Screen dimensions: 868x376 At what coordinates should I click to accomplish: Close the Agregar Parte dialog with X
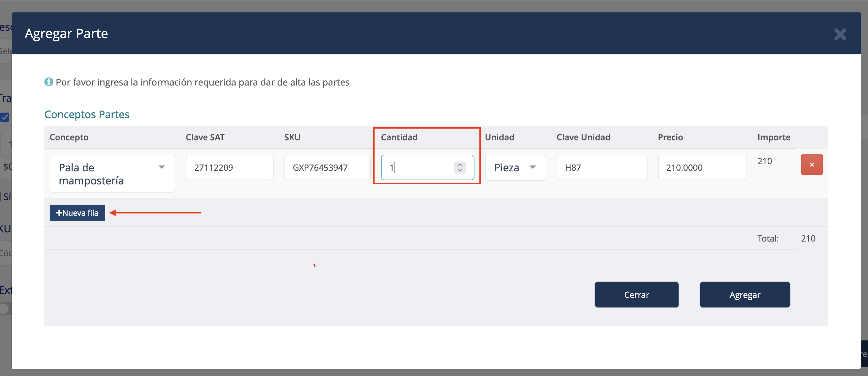point(840,34)
